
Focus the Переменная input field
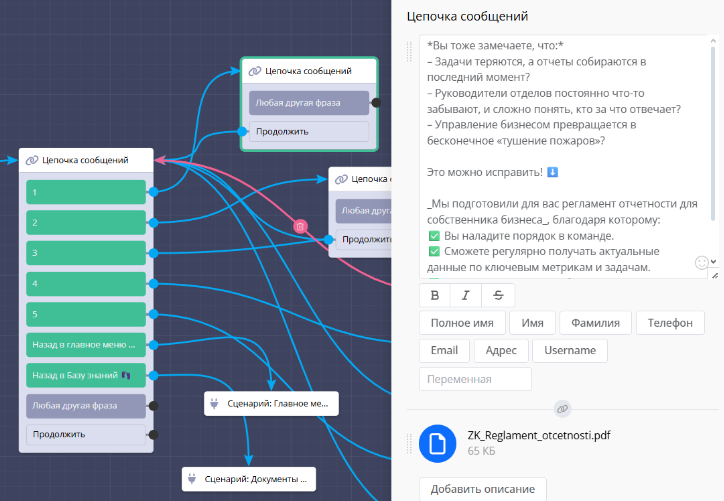point(475,379)
